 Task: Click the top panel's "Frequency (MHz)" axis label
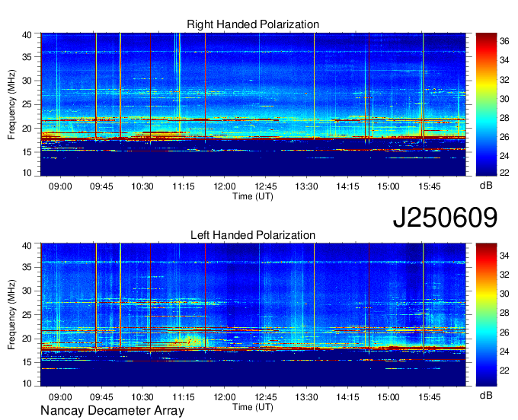pyautogui.click(x=11, y=104)
